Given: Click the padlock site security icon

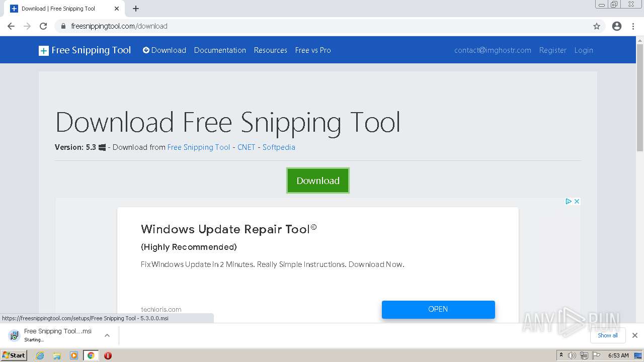Looking at the screenshot, I should tap(63, 26).
